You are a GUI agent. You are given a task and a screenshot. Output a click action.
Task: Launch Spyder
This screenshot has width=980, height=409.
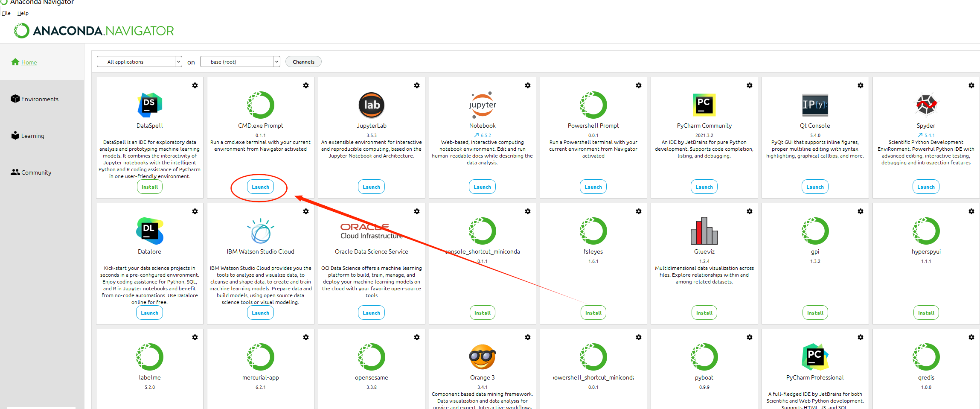click(x=926, y=187)
